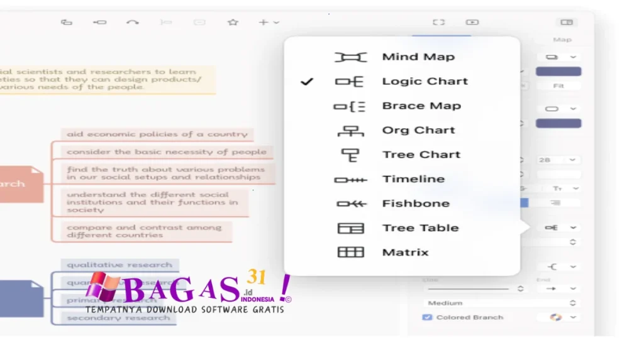The width and height of the screenshot is (644, 338).
Task: Apply the Fishbone structure
Action: pyautogui.click(x=402, y=204)
